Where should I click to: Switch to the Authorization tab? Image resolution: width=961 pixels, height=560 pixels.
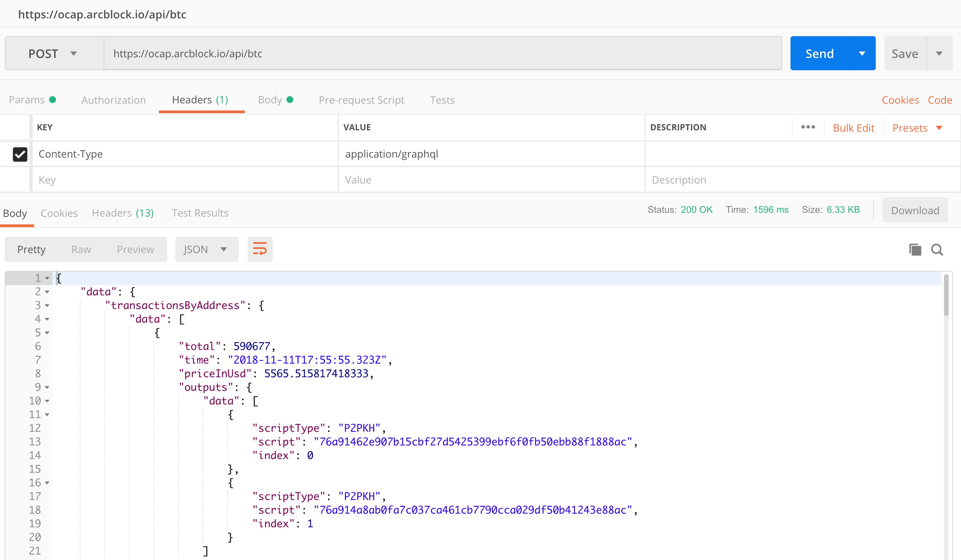(114, 100)
